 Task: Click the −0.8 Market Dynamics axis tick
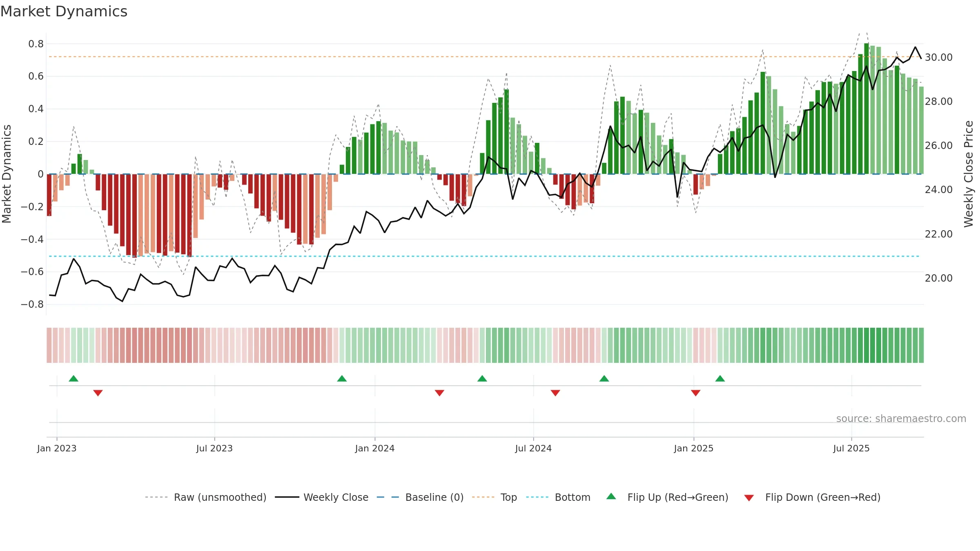[32, 304]
